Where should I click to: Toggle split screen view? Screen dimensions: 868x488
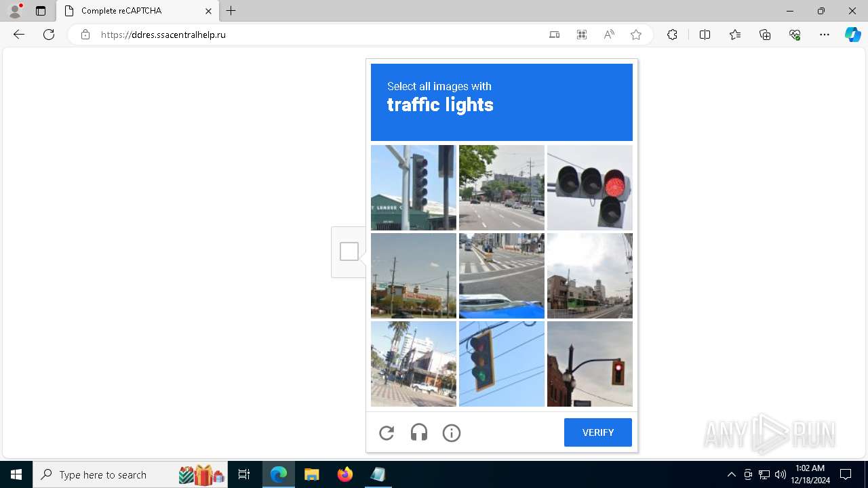tap(705, 35)
